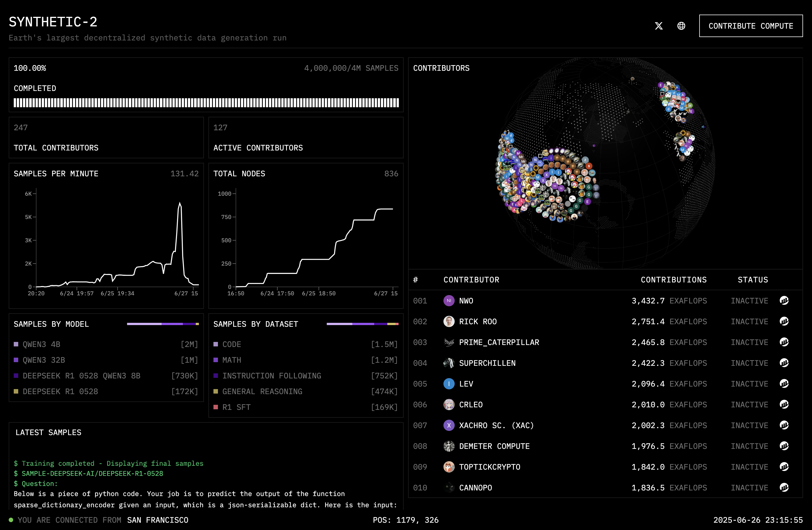Open stats icon for CRLEO row

(784, 405)
